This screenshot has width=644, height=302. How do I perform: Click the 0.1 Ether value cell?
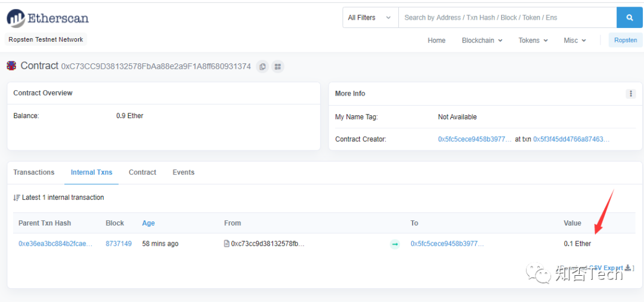(x=577, y=244)
